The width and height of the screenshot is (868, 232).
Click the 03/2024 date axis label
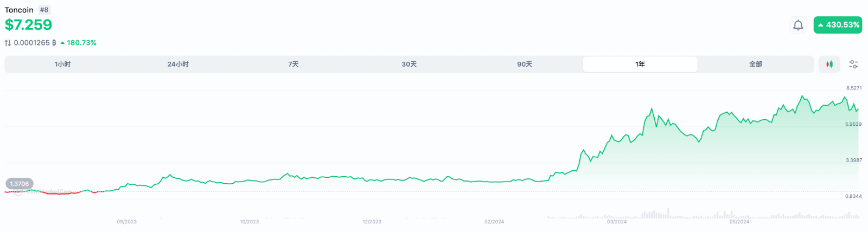coord(617,222)
